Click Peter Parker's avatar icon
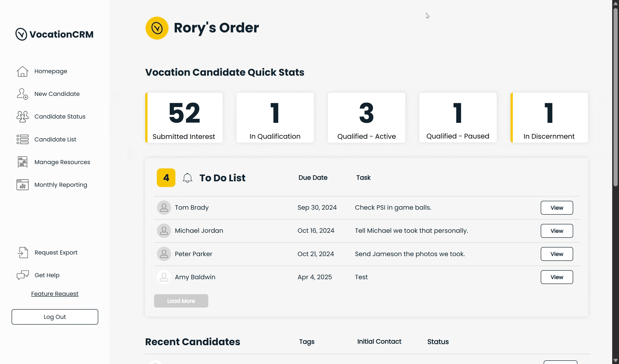The width and height of the screenshot is (619, 364). coord(164,254)
